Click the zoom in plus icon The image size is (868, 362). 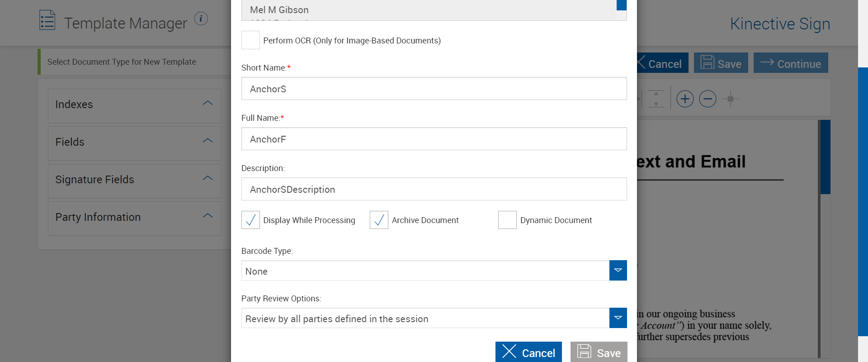pos(685,99)
